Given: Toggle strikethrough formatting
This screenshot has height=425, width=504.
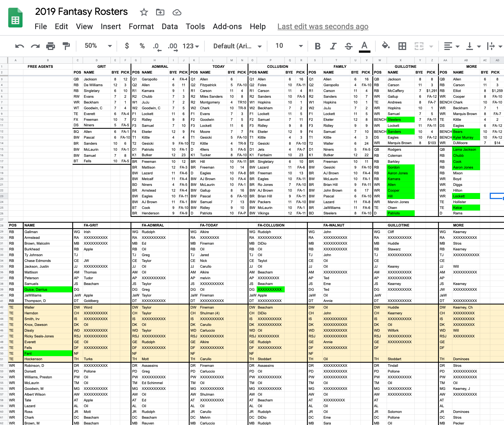Looking at the screenshot, I should (349, 46).
